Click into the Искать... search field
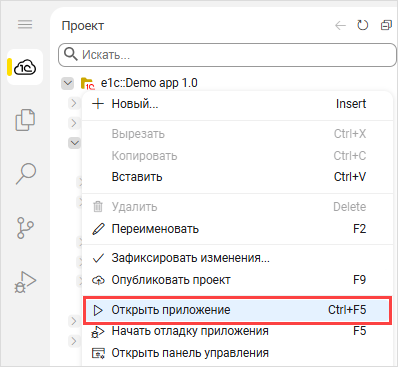The image size is (398, 367). click(x=227, y=55)
